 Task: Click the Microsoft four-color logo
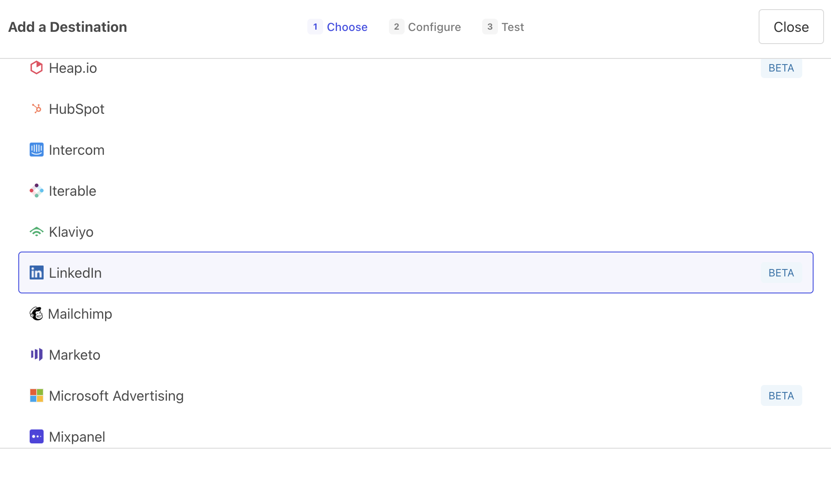click(x=37, y=395)
